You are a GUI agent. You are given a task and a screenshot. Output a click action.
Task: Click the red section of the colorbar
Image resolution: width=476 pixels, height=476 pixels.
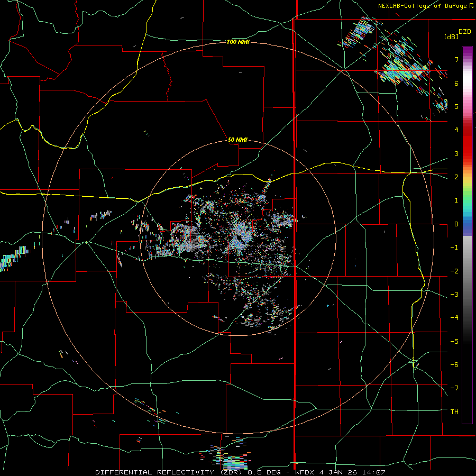click(467, 143)
